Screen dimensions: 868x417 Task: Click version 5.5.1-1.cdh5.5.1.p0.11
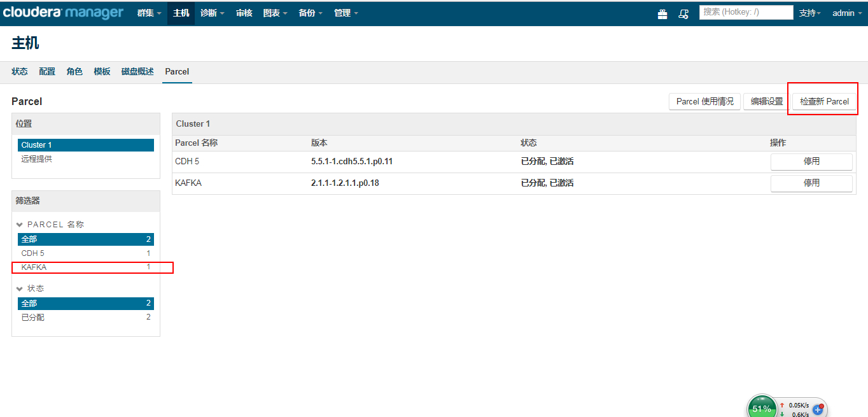click(x=352, y=162)
